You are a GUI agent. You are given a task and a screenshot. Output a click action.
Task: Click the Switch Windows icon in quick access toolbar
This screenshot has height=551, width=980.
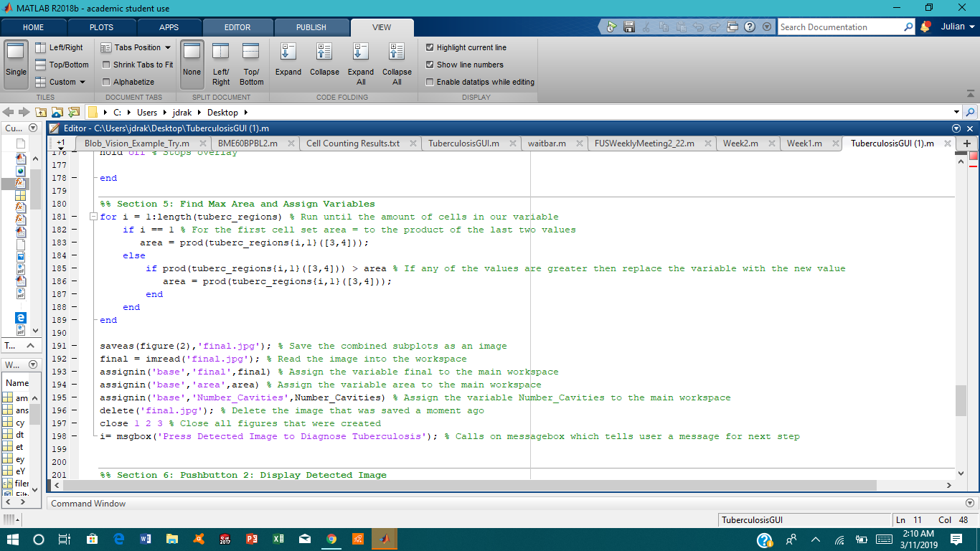click(x=732, y=27)
